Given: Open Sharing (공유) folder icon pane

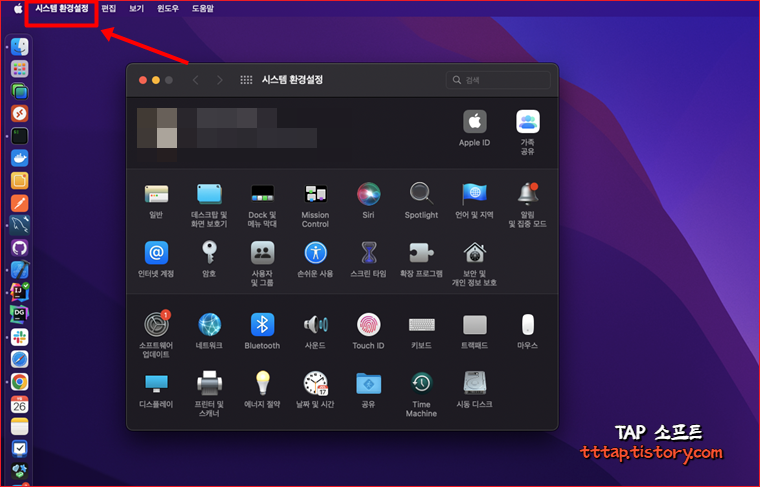Looking at the screenshot, I should [x=368, y=383].
